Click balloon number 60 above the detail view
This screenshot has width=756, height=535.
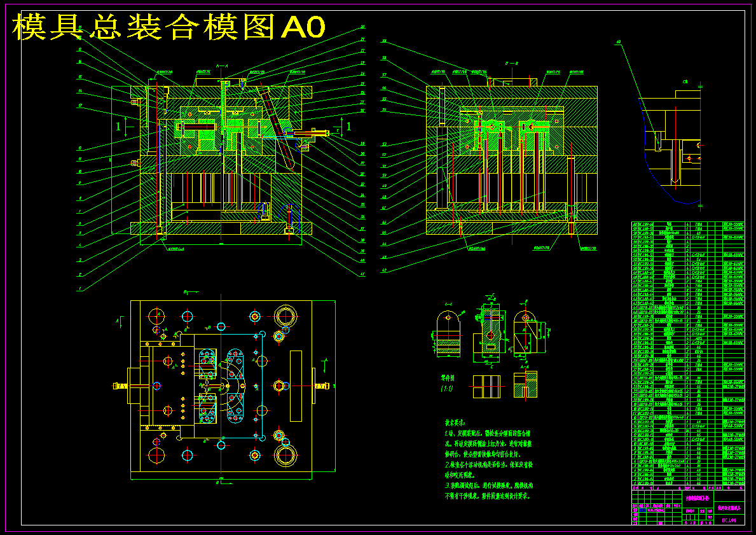(x=618, y=42)
